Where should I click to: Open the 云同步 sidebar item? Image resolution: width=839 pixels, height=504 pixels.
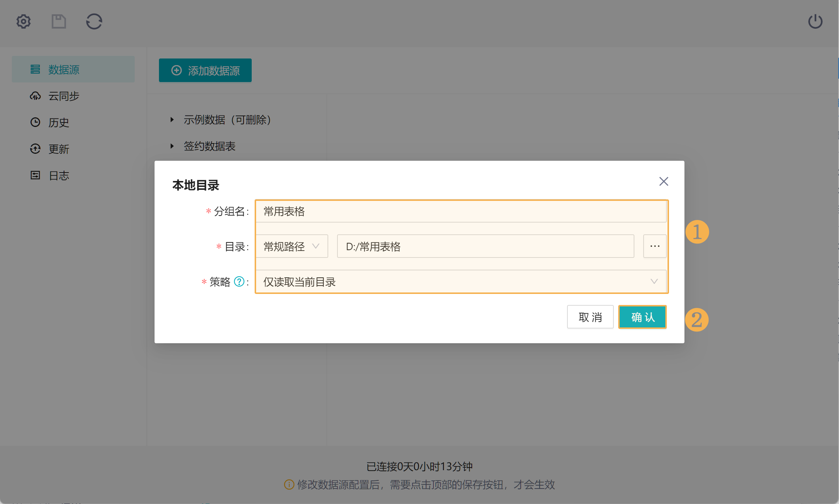[64, 96]
